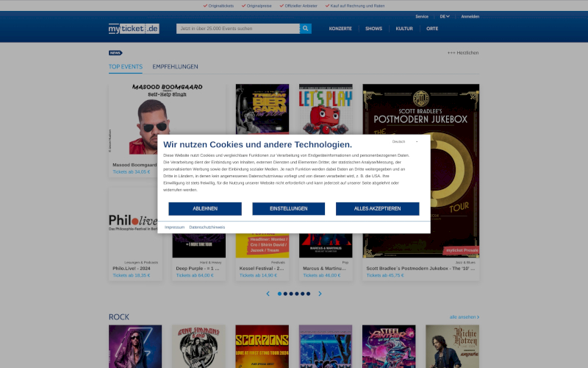Open Scorpions tour poster thumbnail
The height and width of the screenshot is (368, 588).
pyautogui.click(x=262, y=347)
